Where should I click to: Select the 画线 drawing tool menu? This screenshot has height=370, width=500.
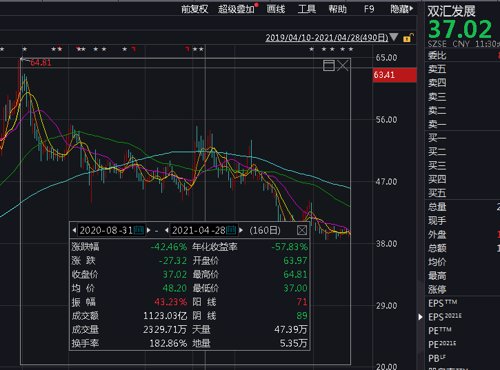pos(276,9)
